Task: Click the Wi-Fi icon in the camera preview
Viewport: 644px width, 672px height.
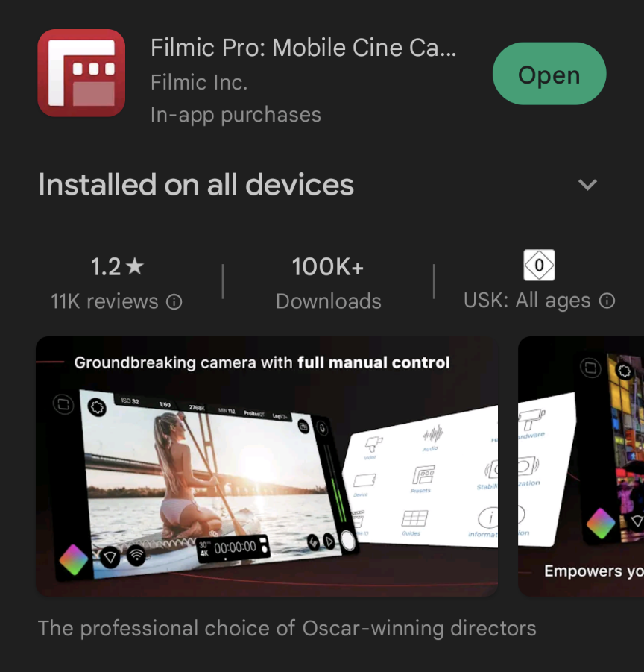Action: click(x=136, y=556)
